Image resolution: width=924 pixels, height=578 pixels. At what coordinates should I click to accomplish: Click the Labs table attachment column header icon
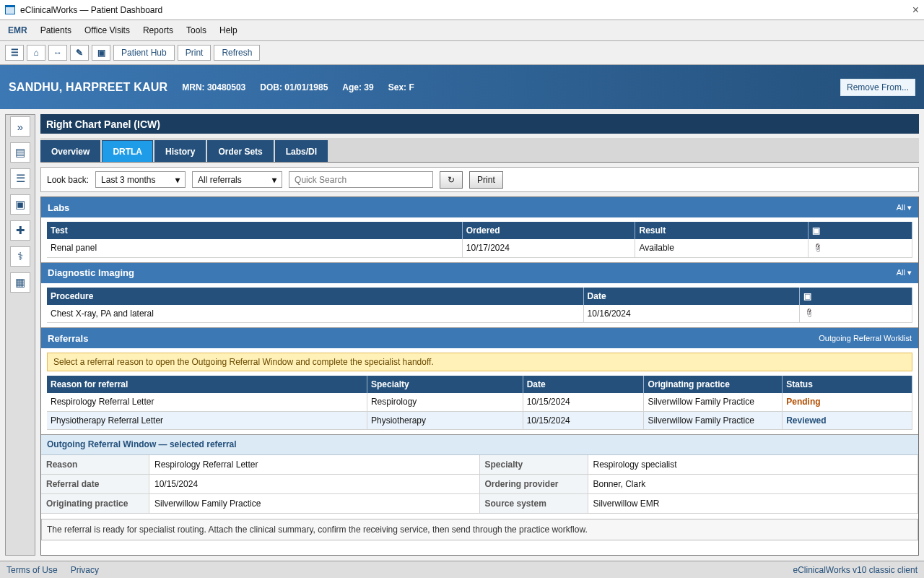point(816,230)
